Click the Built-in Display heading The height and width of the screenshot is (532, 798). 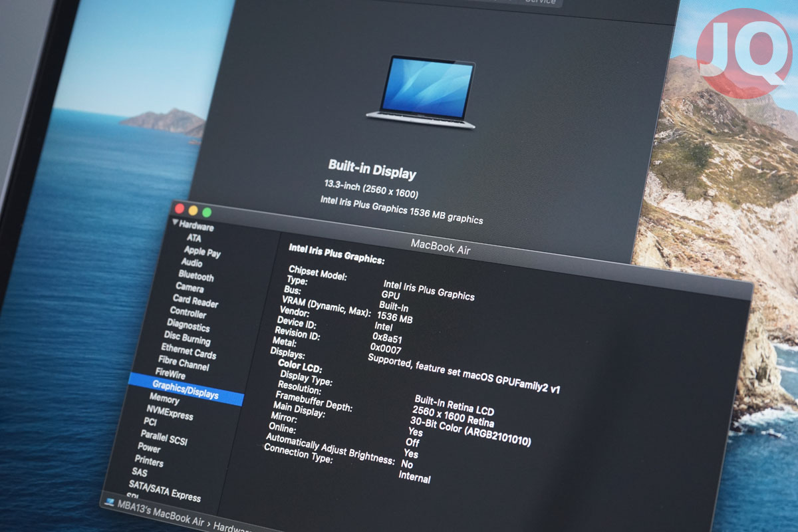[372, 170]
